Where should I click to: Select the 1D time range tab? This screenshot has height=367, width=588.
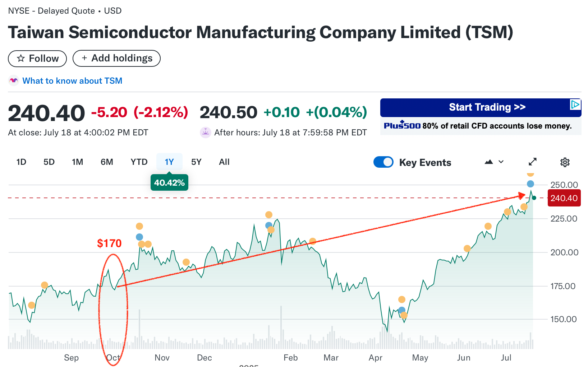pyautogui.click(x=21, y=162)
